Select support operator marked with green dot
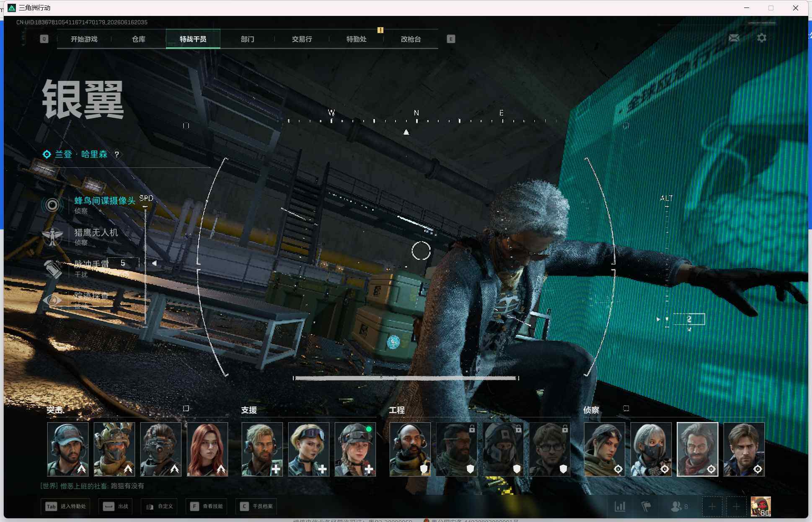 355,449
